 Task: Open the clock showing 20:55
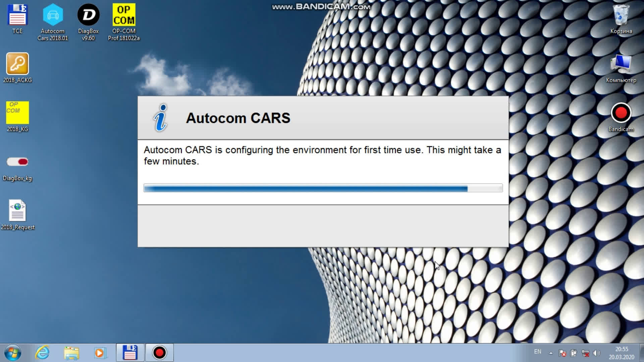pos(622,353)
